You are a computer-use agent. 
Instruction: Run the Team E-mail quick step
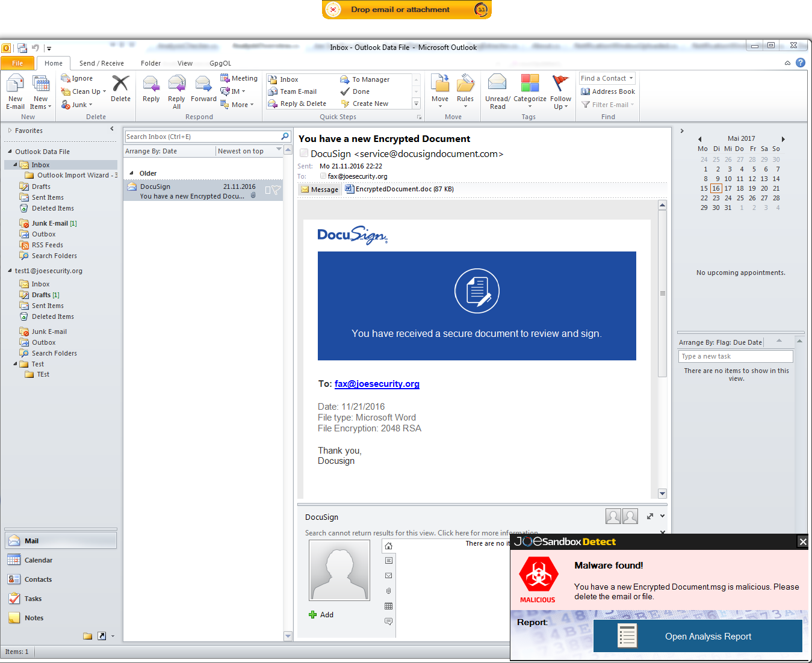[x=293, y=91]
